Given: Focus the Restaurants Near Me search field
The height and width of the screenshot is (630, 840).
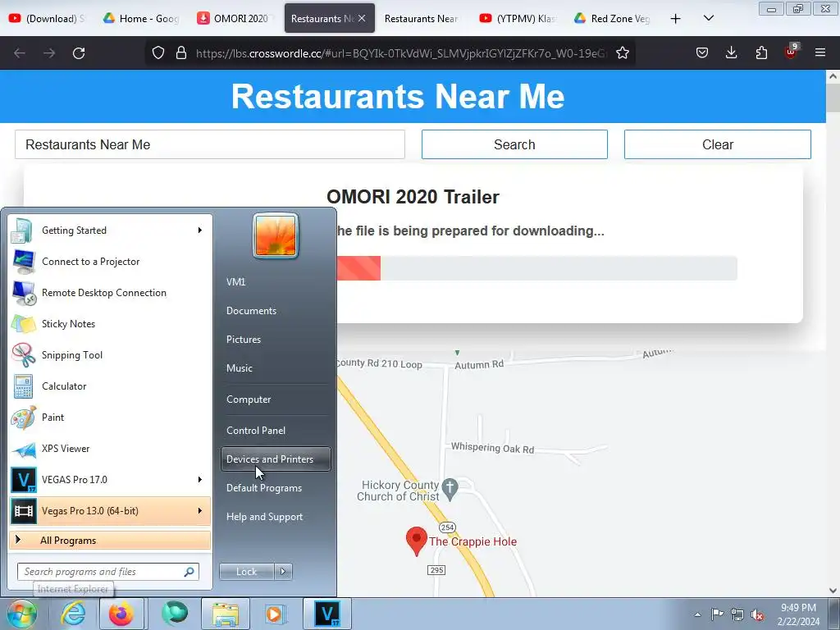Looking at the screenshot, I should tap(210, 144).
